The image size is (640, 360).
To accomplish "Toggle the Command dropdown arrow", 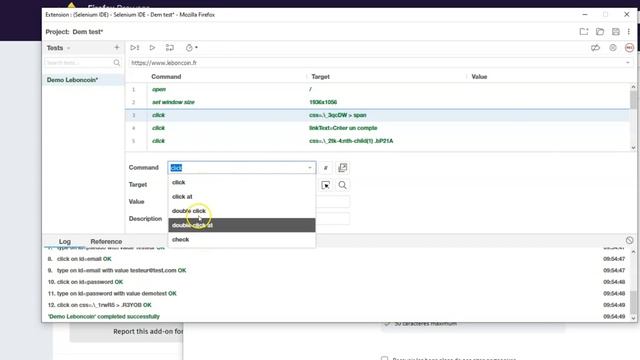I will [310, 168].
